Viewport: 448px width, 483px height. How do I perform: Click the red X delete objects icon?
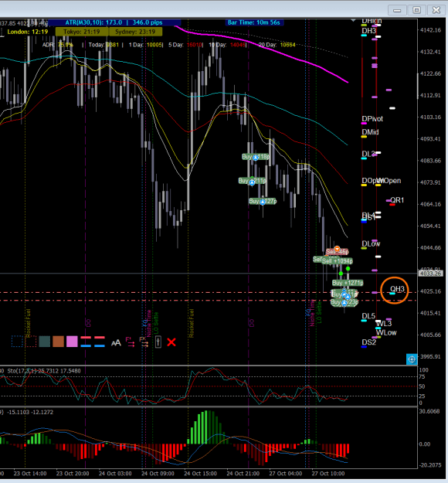click(171, 342)
